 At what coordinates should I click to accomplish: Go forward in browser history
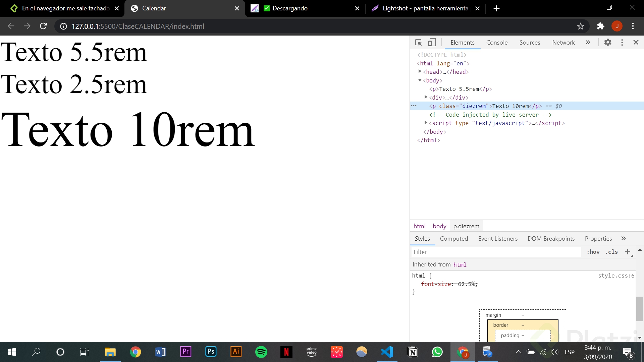click(27, 26)
